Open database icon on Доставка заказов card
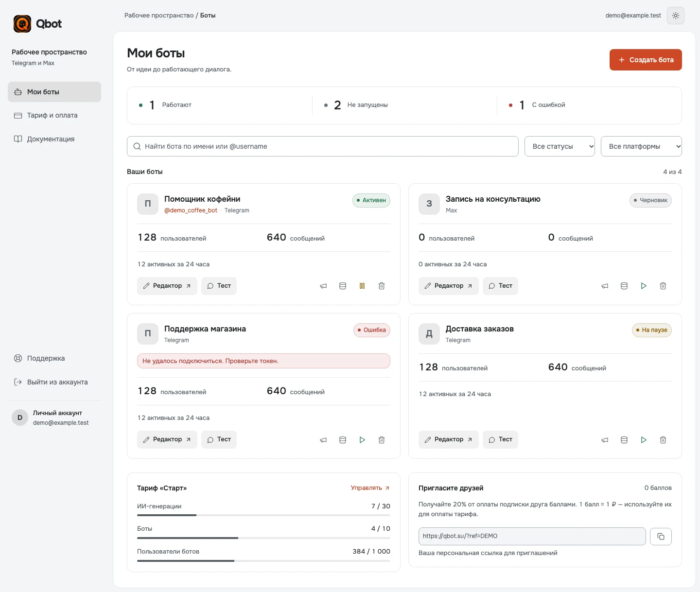 coord(624,440)
